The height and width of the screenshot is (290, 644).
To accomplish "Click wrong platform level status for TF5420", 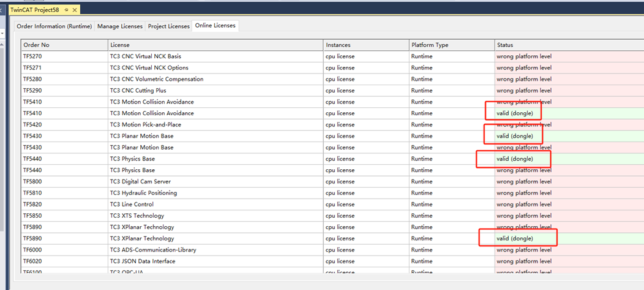I will [524, 124].
